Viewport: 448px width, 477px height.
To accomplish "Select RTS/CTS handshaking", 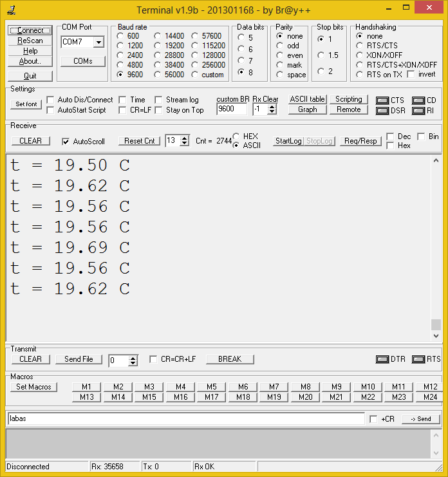I will click(x=360, y=46).
